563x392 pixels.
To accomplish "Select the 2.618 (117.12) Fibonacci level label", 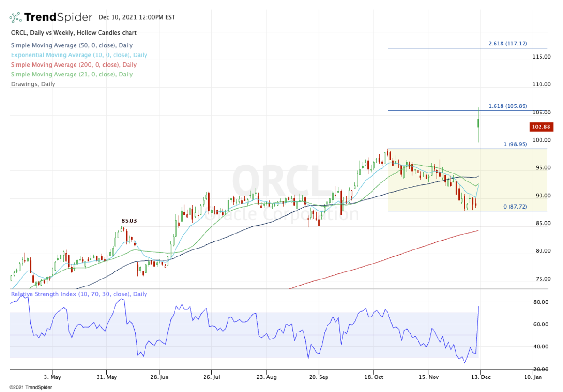I will tap(507, 44).
